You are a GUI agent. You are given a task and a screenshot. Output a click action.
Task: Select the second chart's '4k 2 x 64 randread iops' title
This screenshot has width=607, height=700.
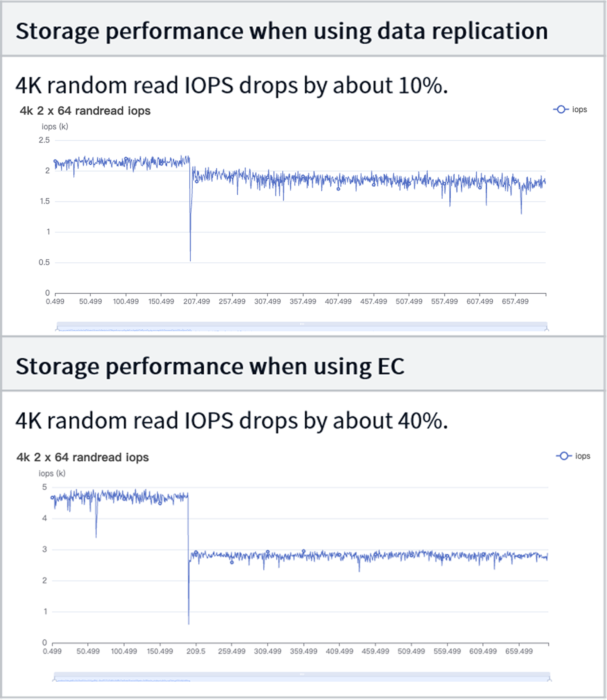pos(82,458)
